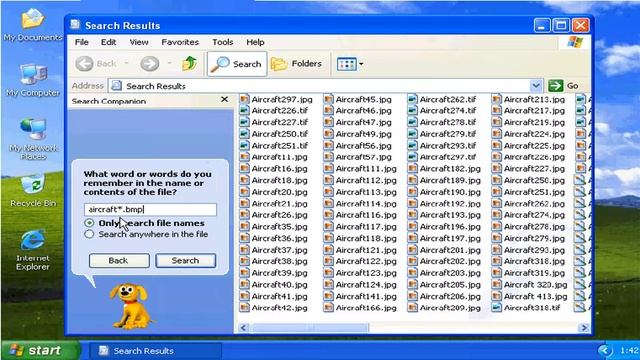Select file name Aircraft274.tif
The image size is (640, 360).
pyautogui.click(x=448, y=111)
